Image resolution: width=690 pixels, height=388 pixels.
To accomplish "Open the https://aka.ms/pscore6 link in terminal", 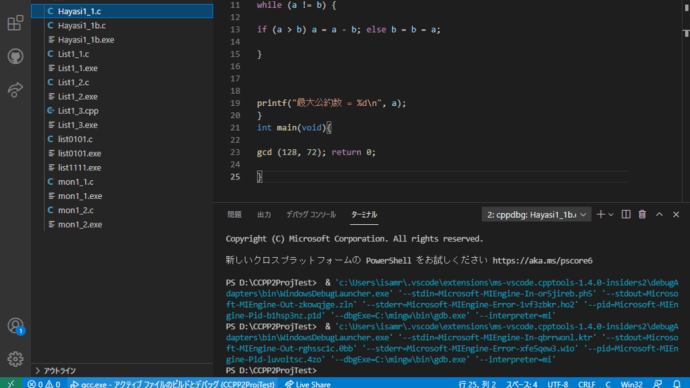I will (542, 261).
